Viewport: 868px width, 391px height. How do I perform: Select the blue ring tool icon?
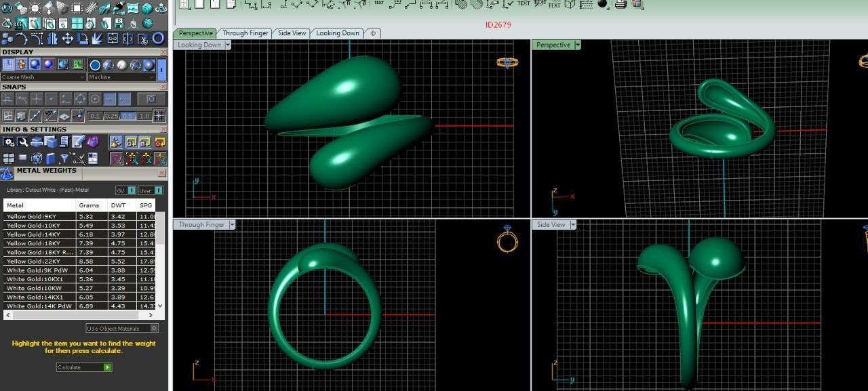point(158,38)
